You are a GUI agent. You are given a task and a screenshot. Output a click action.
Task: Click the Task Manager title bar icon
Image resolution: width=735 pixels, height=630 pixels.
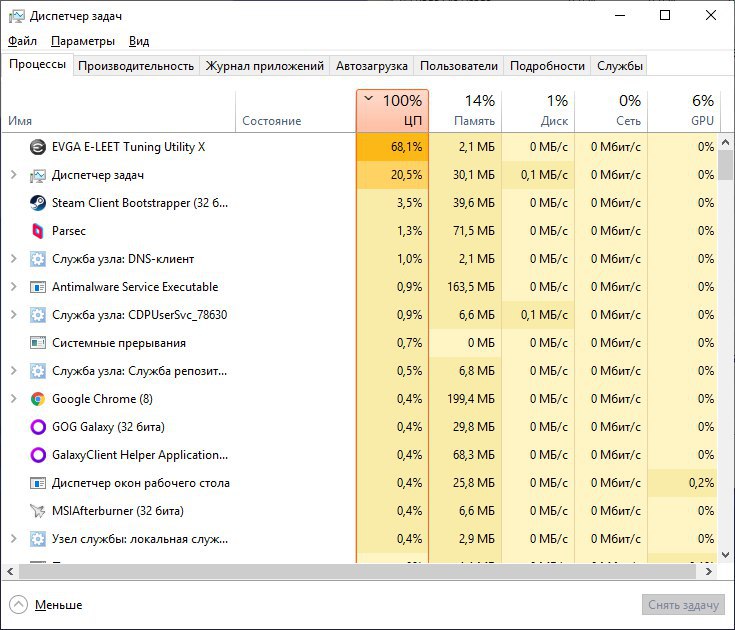click(x=16, y=16)
